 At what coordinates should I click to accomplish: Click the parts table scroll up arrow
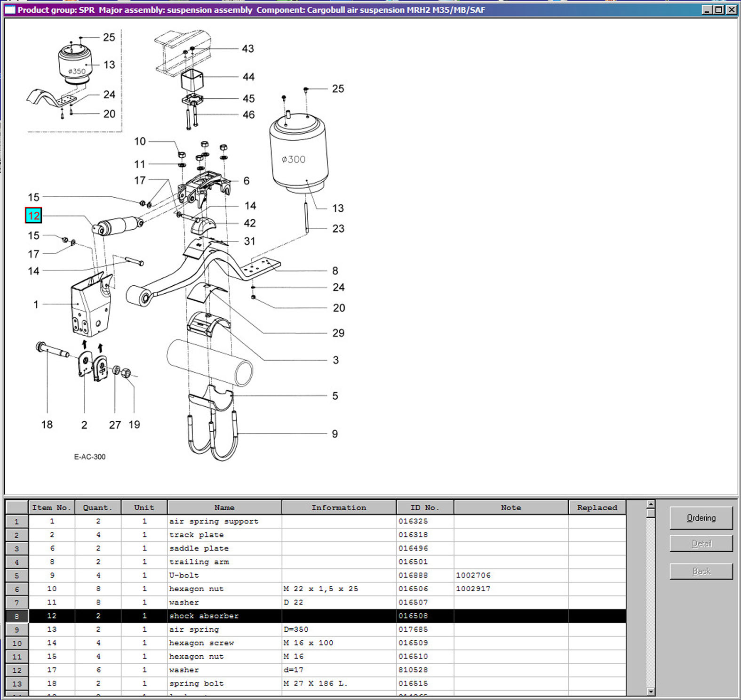tap(651, 505)
